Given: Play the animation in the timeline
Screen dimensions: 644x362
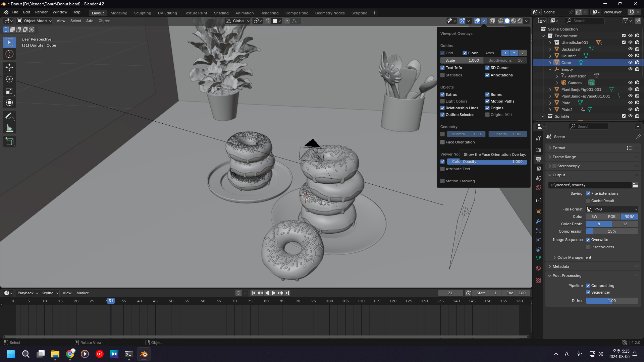Looking at the screenshot, I should click(x=273, y=293).
